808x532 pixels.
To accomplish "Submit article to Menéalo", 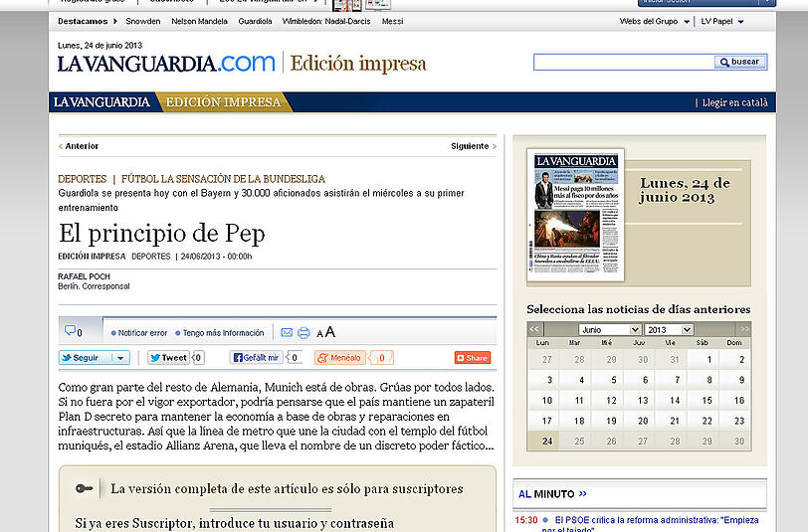I will [340, 357].
